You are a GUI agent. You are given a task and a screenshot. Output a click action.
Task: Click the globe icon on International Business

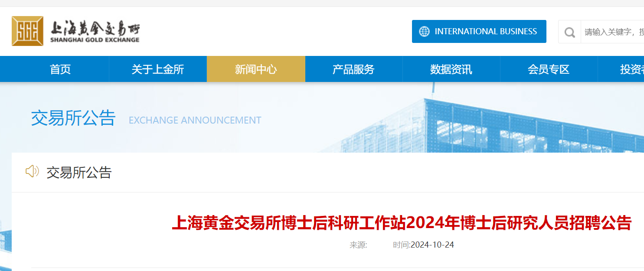click(424, 31)
